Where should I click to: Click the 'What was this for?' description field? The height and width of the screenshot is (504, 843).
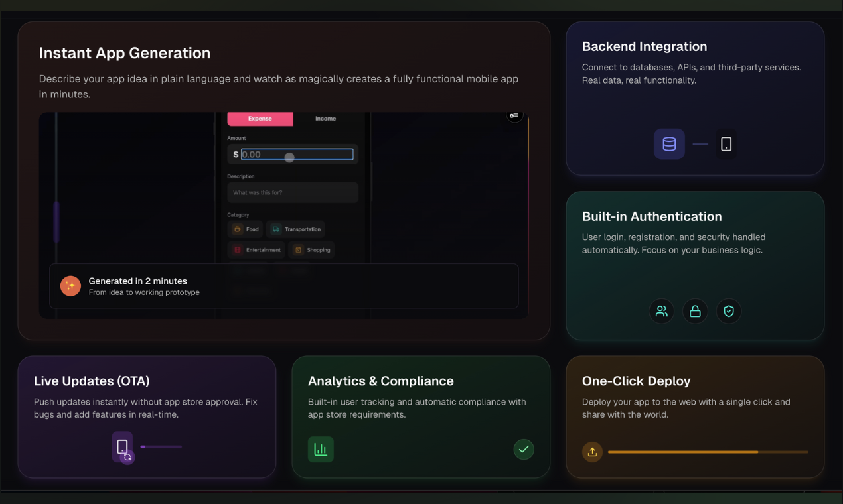[293, 192]
